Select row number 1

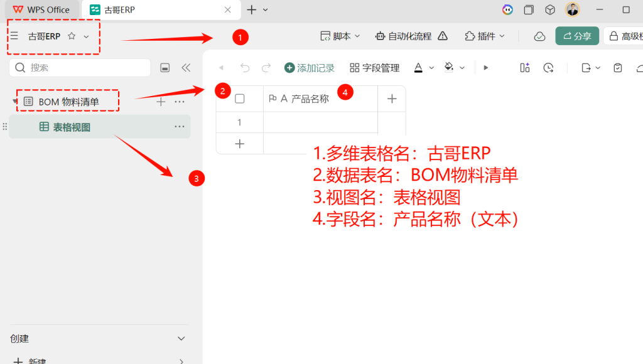tap(239, 122)
